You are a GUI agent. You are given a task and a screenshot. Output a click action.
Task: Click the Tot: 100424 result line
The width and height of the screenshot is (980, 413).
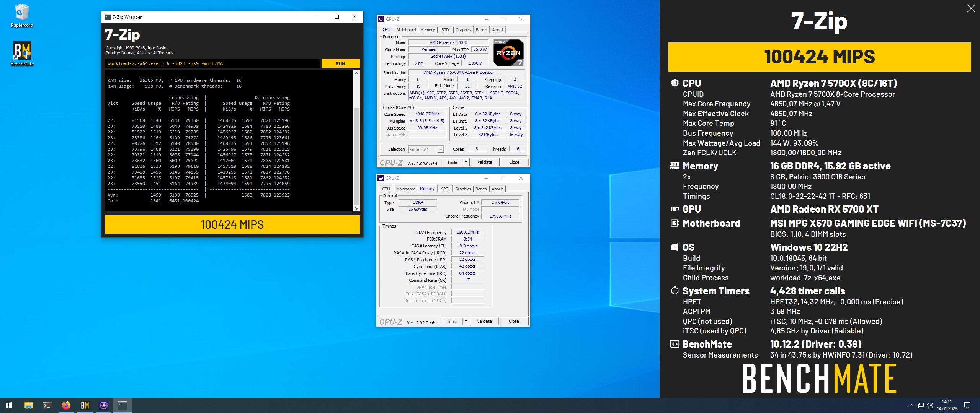(153, 201)
